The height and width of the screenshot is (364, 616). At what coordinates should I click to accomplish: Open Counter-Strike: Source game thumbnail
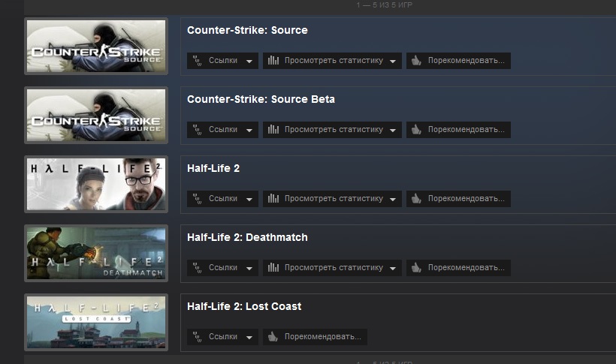tap(96, 46)
